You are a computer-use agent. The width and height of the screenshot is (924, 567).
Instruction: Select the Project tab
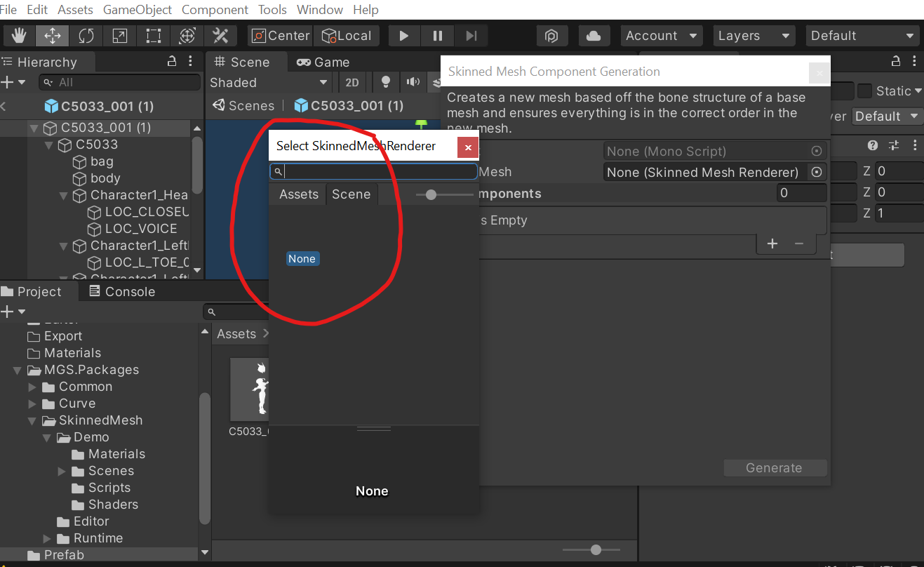(32, 291)
